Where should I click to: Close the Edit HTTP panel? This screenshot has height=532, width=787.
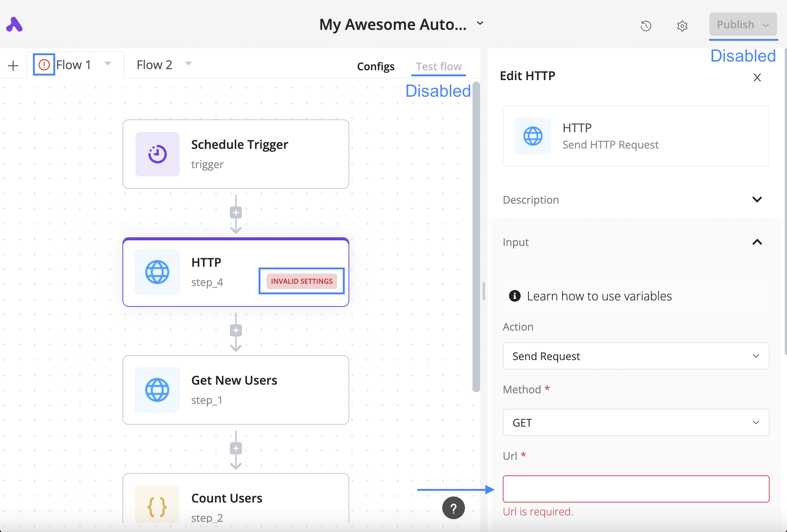coord(757,77)
